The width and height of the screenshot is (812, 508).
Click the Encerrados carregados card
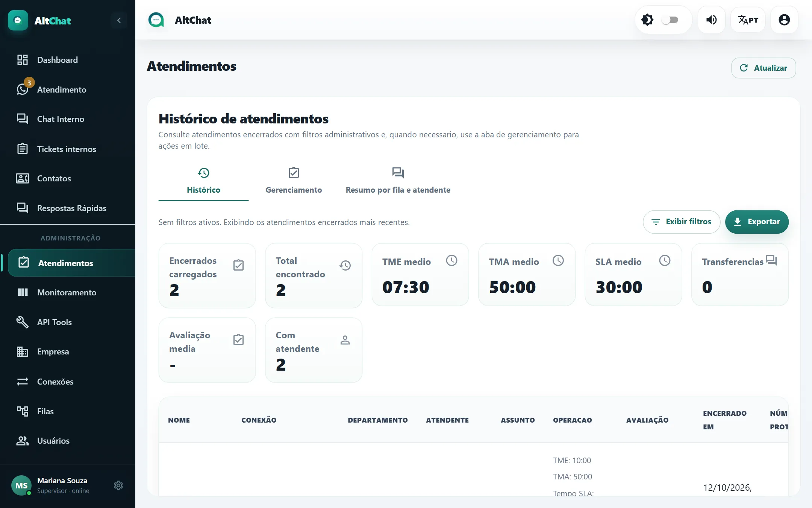[x=207, y=275]
